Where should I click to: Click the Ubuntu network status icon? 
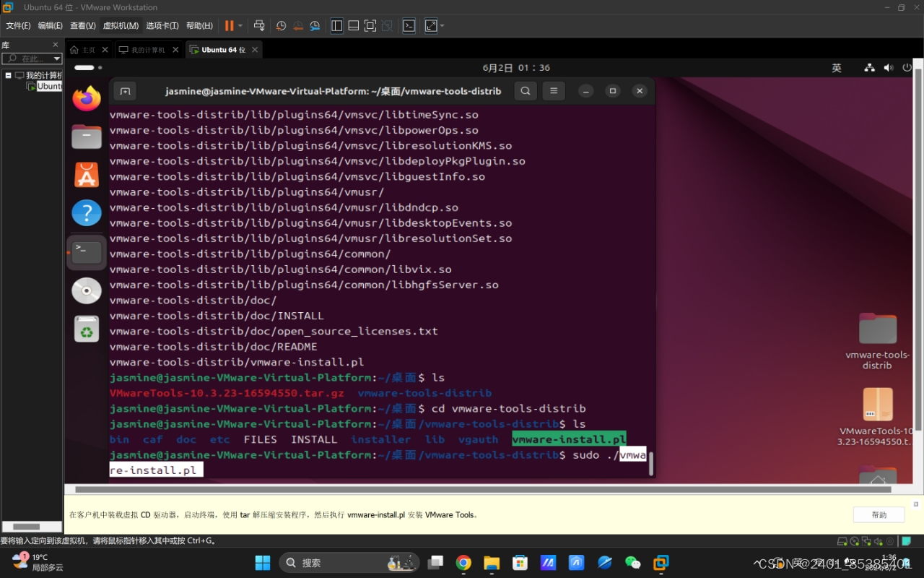tap(869, 68)
